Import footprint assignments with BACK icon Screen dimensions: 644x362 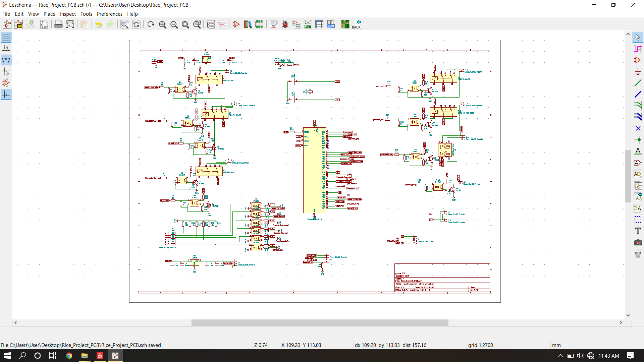tap(356, 24)
